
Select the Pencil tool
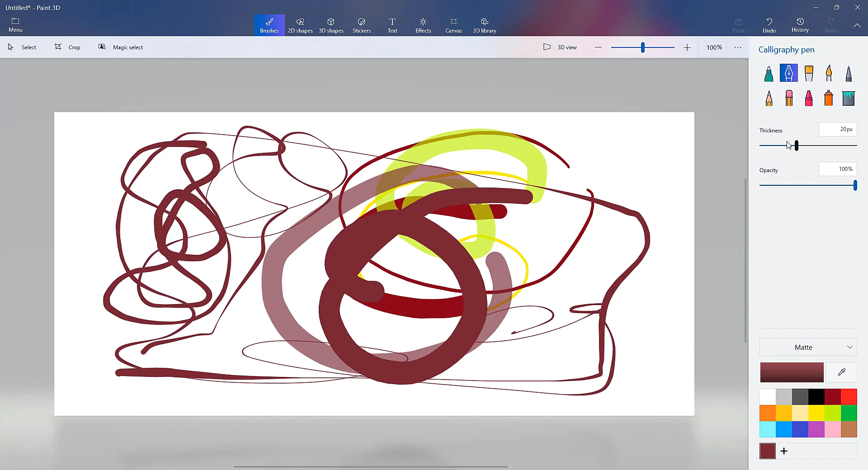pyautogui.click(x=769, y=98)
